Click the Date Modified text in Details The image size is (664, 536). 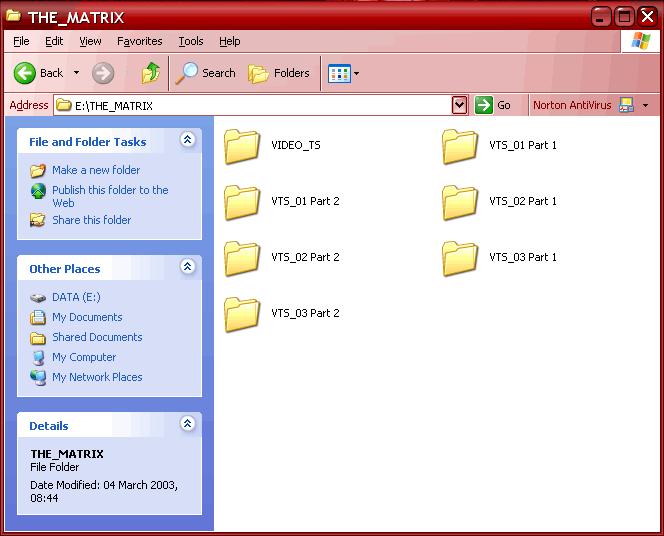coord(104,492)
